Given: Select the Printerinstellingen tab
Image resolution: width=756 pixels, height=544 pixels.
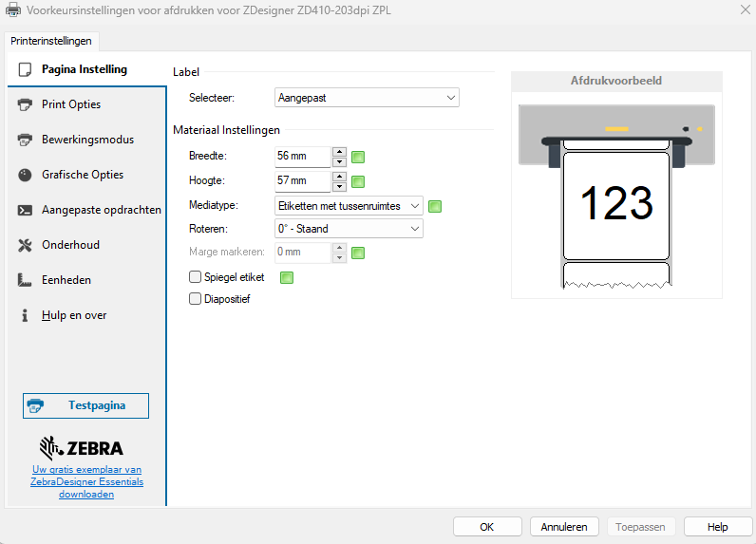Looking at the screenshot, I should 51,41.
